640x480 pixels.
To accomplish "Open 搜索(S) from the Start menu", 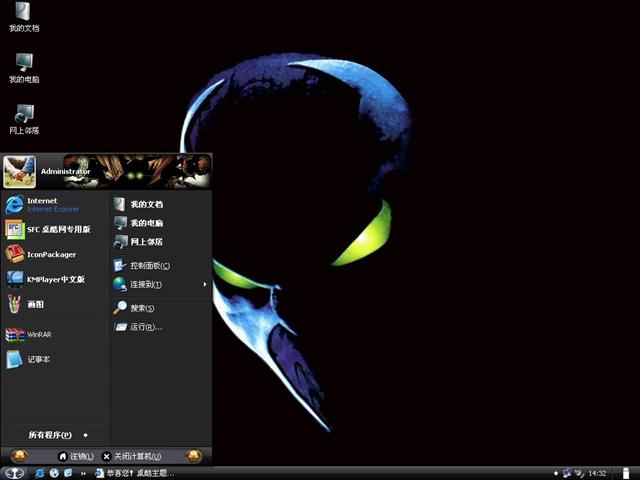I will (140, 308).
